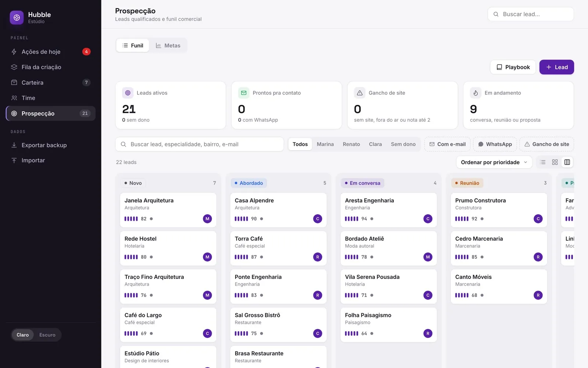588x368 pixels.
Task: Click the Casa Alpendre score bars
Action: (241, 219)
